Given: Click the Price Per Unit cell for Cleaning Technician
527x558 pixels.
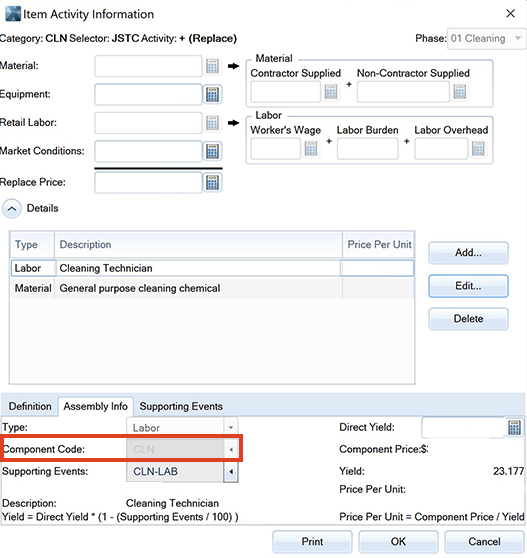Looking at the screenshot, I should 377,268.
